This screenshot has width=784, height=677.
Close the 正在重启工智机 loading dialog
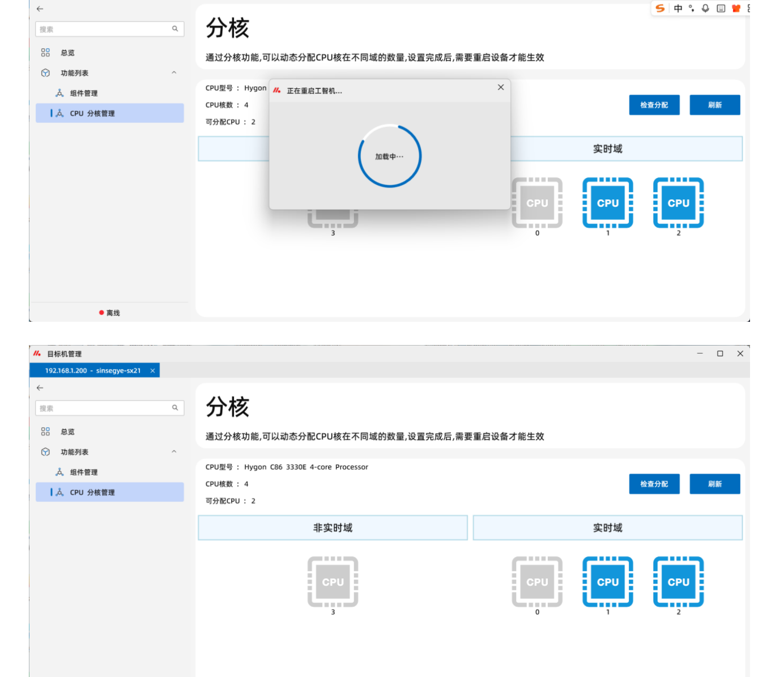[x=500, y=87]
